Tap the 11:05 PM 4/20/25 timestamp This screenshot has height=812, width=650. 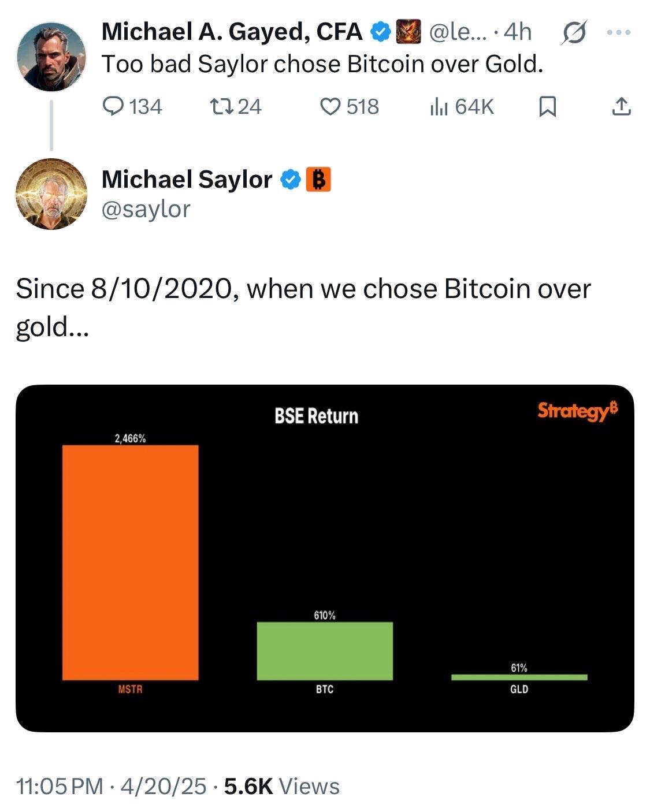tap(112, 787)
